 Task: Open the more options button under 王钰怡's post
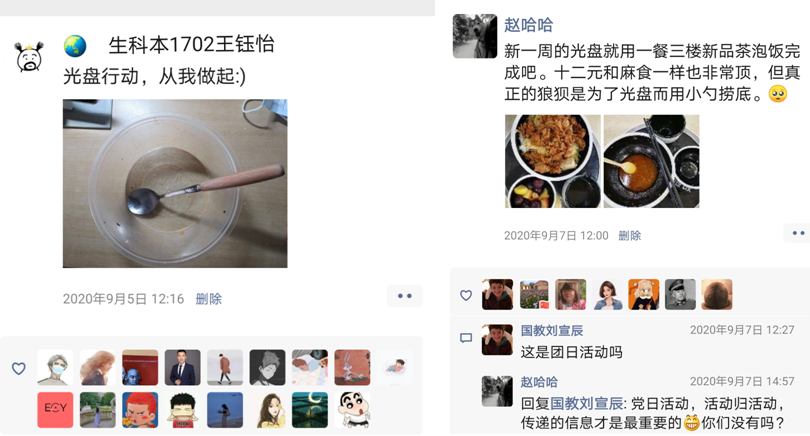[404, 296]
